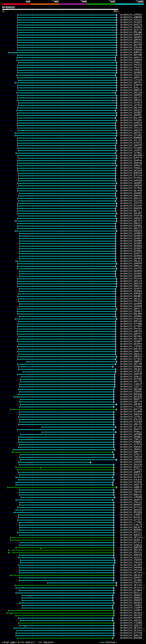Select hit label UniRef100_C1EIT2

coord(131,387)
